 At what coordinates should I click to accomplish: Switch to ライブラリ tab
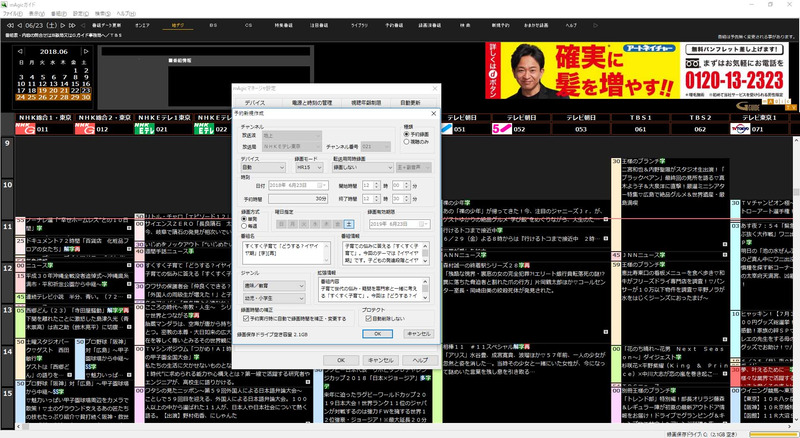[359, 25]
